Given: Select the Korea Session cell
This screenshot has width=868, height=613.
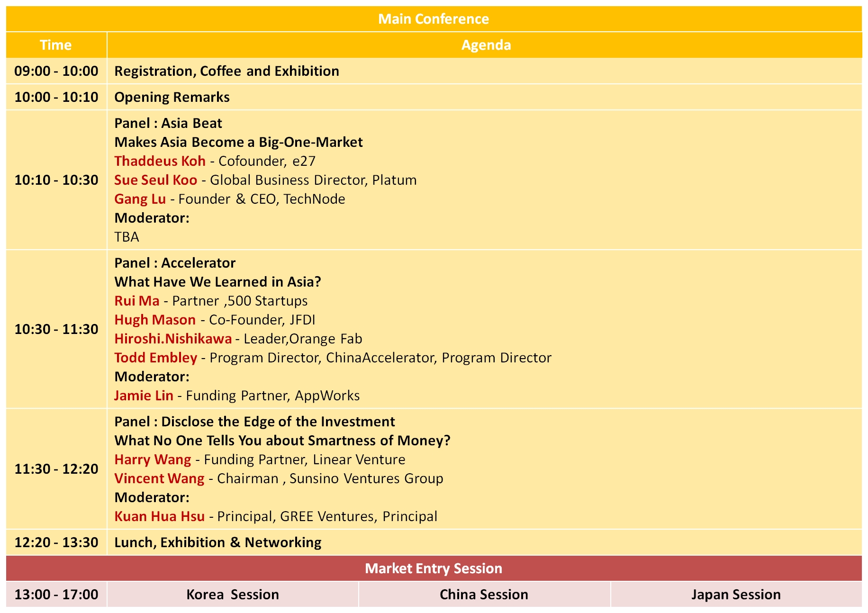Looking at the screenshot, I should click(x=233, y=595).
